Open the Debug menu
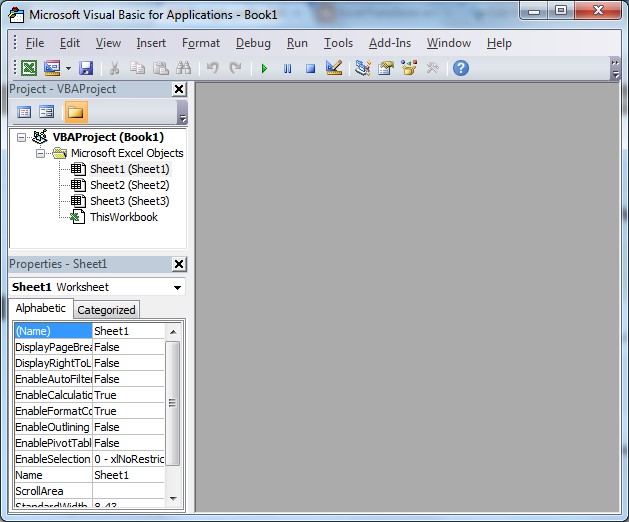The image size is (629, 522). coord(253,43)
